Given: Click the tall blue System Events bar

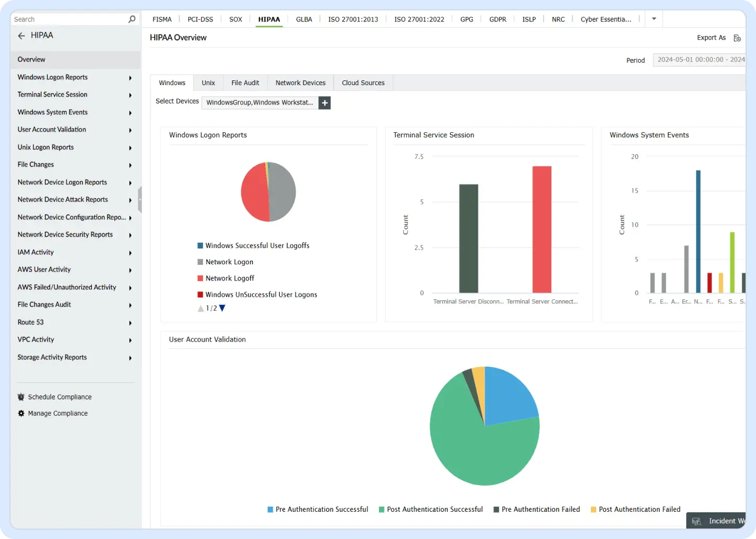Looking at the screenshot, I should (x=698, y=231).
